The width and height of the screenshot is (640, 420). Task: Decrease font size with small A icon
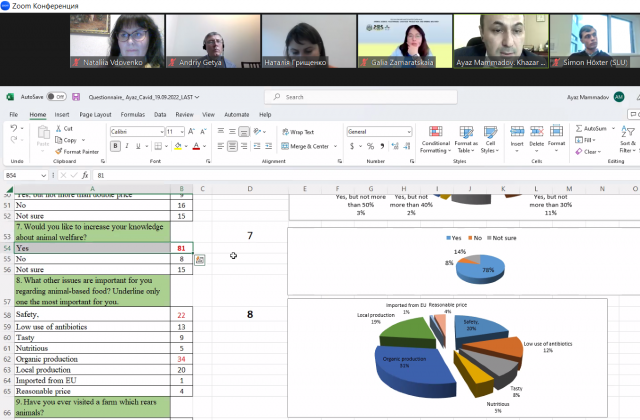coord(203,131)
